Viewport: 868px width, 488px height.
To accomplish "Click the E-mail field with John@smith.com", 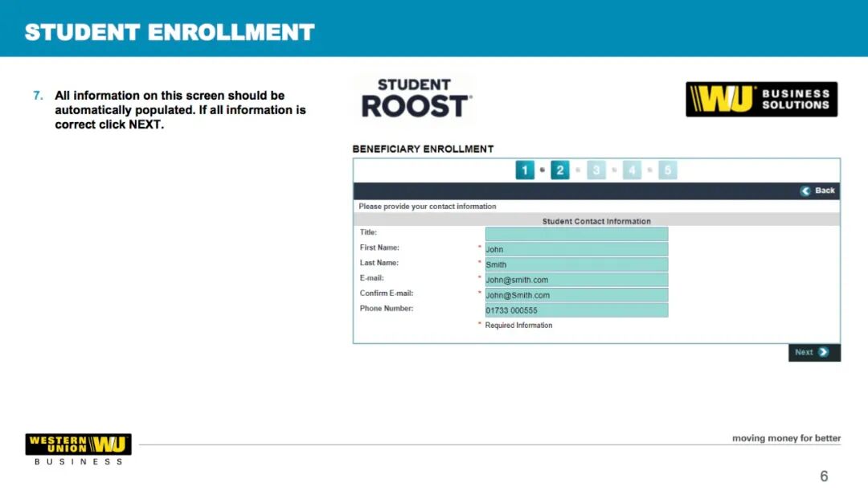I will [x=576, y=280].
